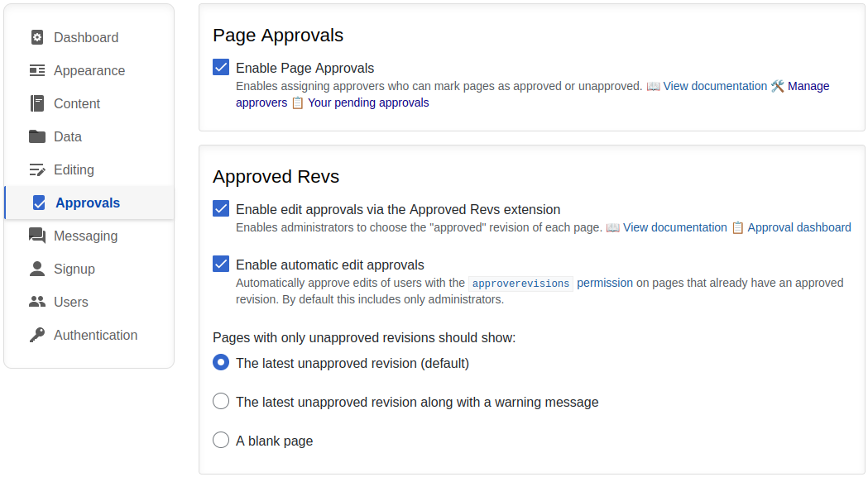Screen dimensions: 868x477
Task: Open Manage approvers link
Action: [808, 86]
